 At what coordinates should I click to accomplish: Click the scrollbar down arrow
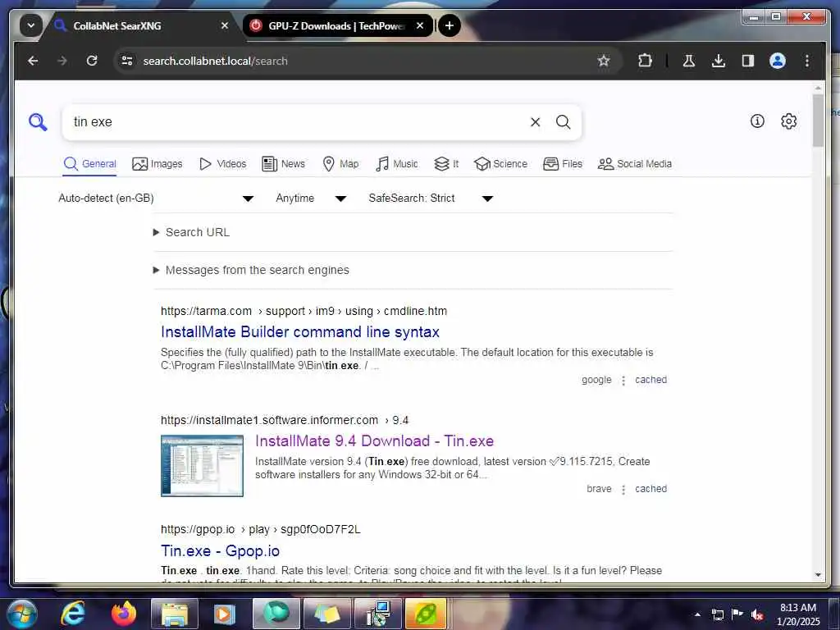(x=818, y=575)
